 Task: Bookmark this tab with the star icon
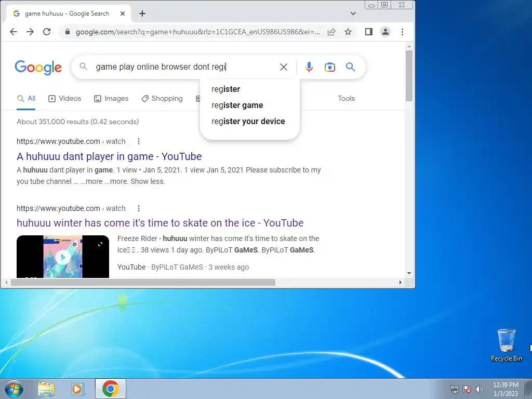point(348,32)
